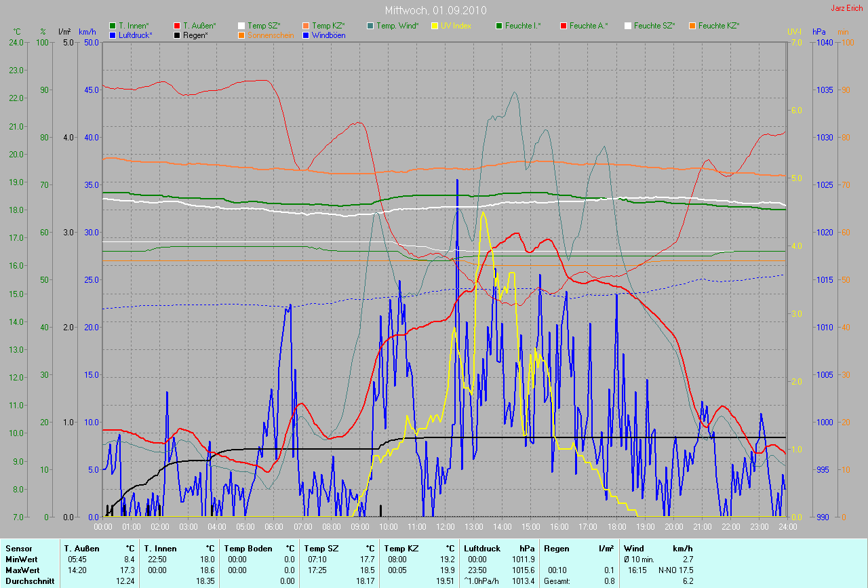868x588 pixels.
Task: Click the max wind value 'N-NO 17.5'
Action: [676, 570]
